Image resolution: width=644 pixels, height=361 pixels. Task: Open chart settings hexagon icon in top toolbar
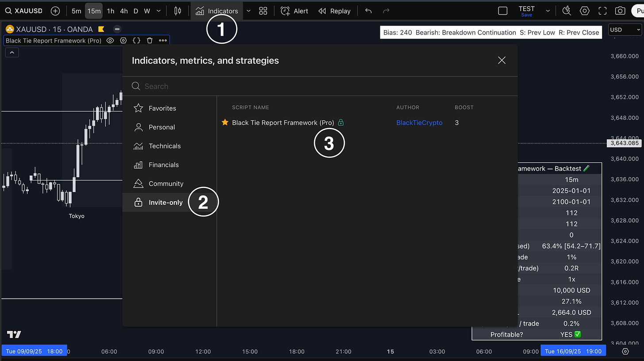click(x=585, y=11)
